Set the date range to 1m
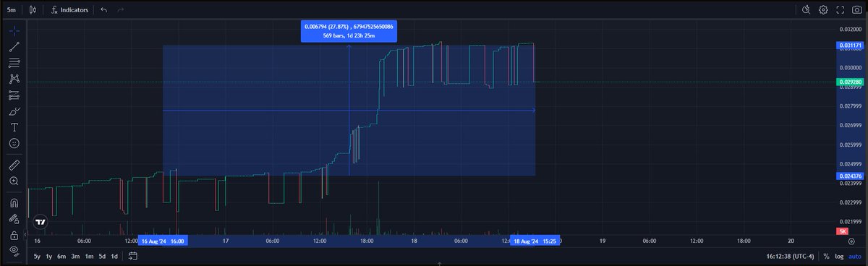Screen dimensions: 868x266 89,256
